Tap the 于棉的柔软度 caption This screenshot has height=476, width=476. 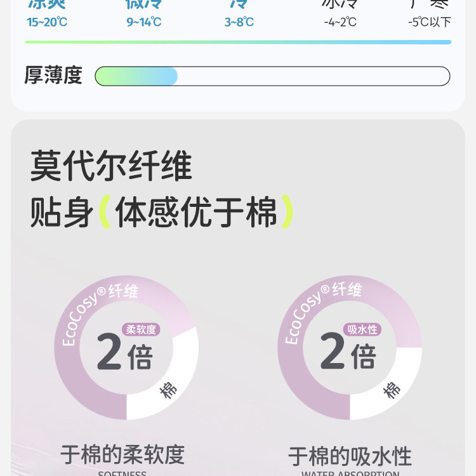(x=122, y=454)
